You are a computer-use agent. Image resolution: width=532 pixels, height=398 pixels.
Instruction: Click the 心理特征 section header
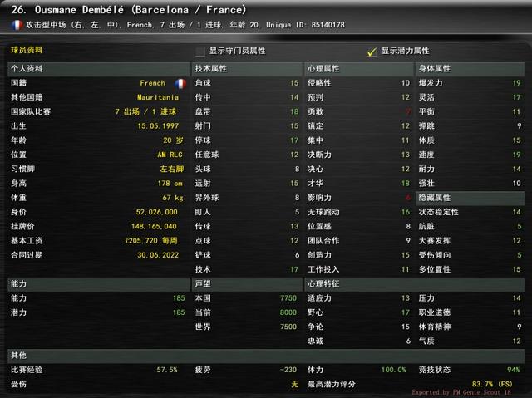[x=415, y=284]
